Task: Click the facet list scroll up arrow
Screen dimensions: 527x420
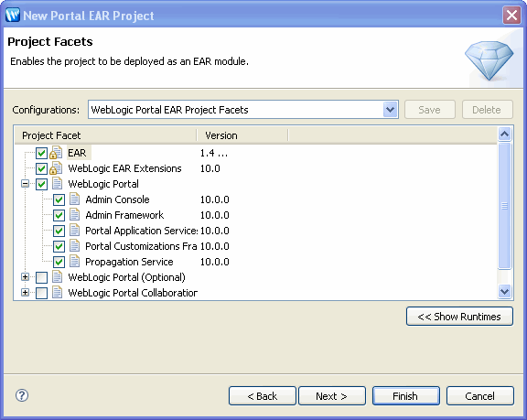Action: click(x=504, y=135)
